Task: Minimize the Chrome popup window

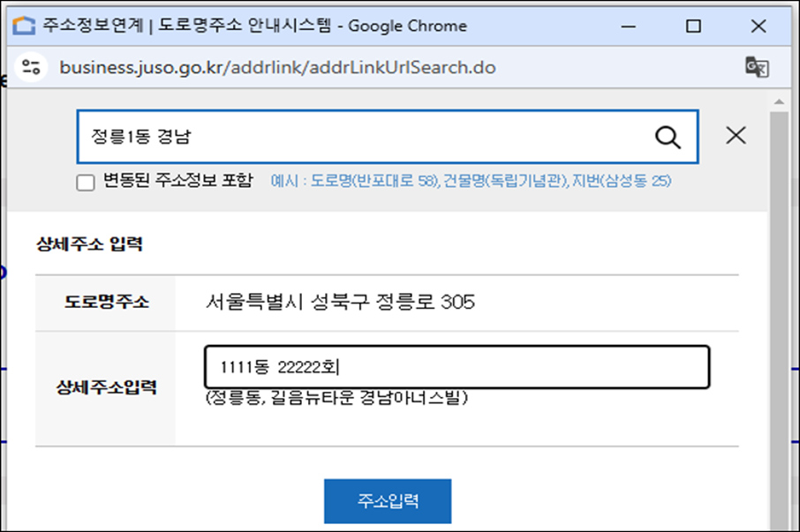Action: click(630, 26)
